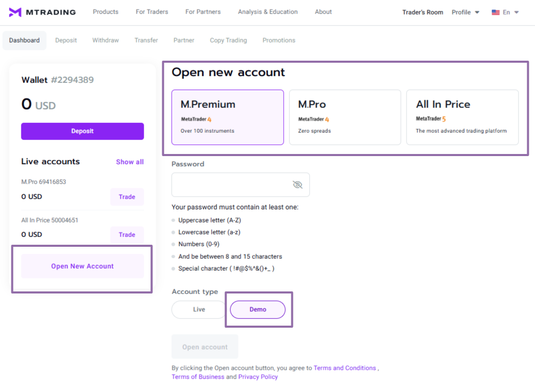Click the MTrading logo
The height and width of the screenshot is (392, 535).
pos(43,12)
